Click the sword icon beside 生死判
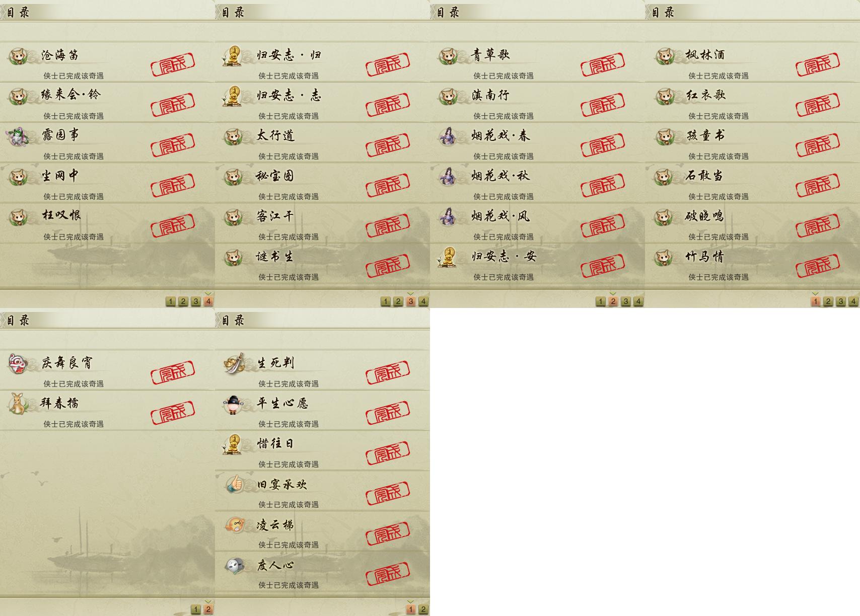Screen dimensions: 860x616 [x=234, y=363]
